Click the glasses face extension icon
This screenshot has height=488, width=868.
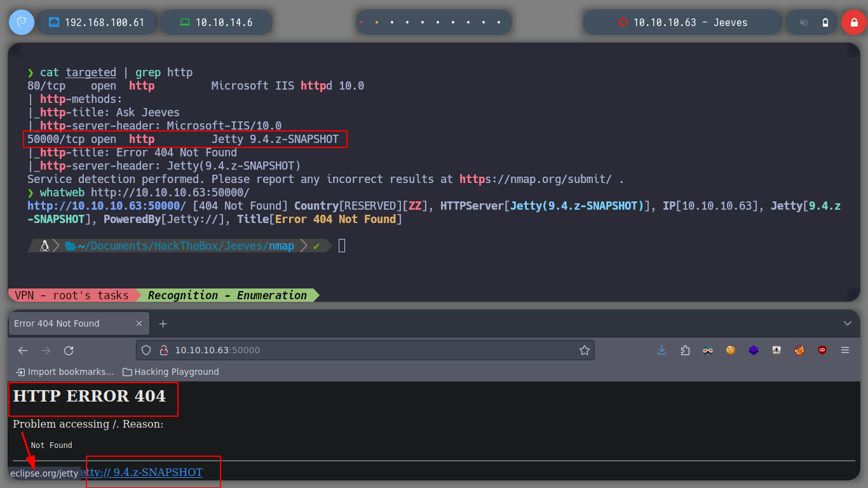click(x=708, y=350)
